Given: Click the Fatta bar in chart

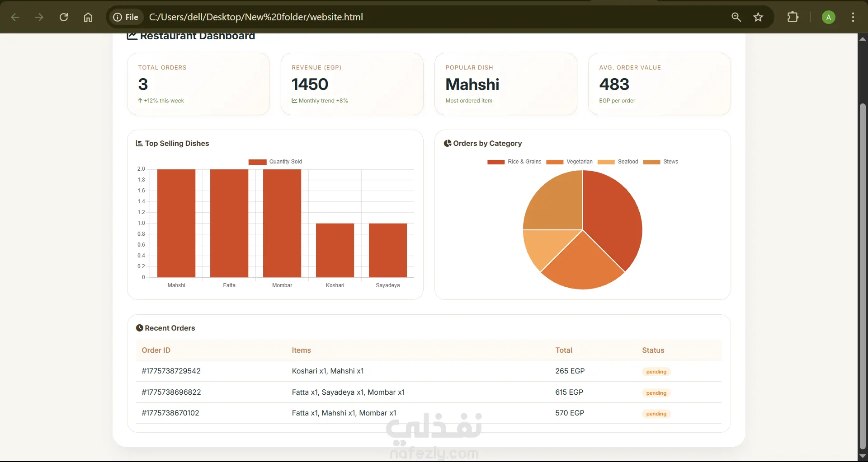Looking at the screenshot, I should (x=229, y=223).
